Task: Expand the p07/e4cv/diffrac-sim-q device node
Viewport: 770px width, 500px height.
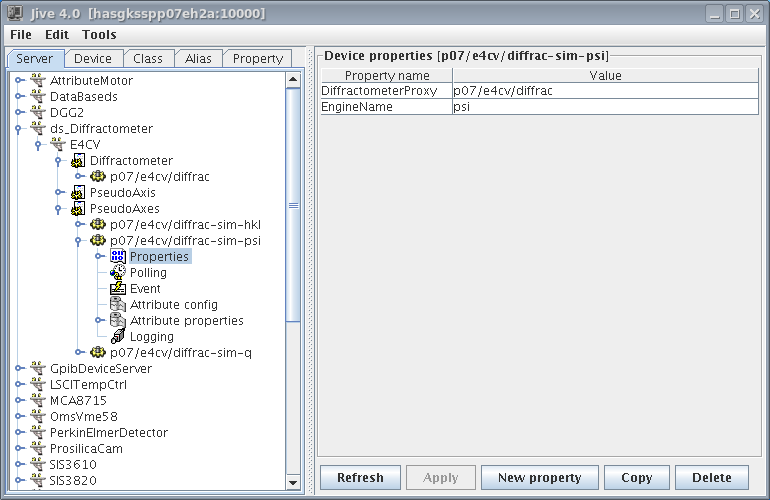Action: [79, 352]
